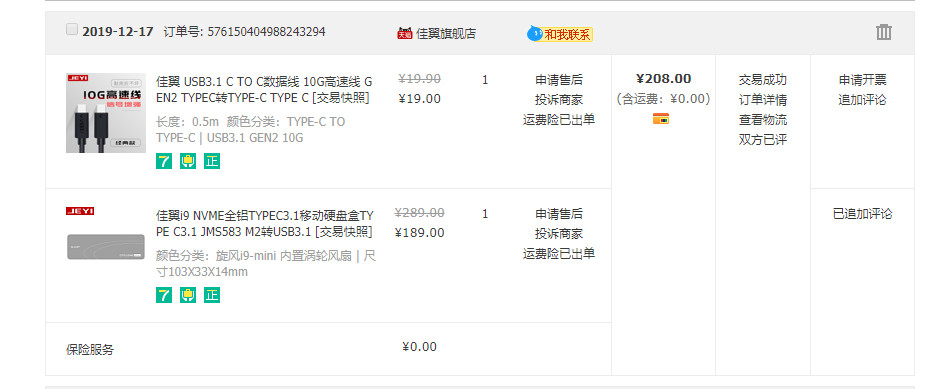Click the Tmall shop logo icon
This screenshot has height=389, width=926.
[x=405, y=33]
